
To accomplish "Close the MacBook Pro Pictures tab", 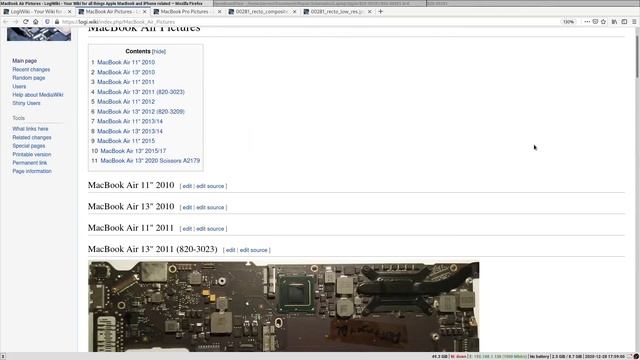I will (x=219, y=12).
